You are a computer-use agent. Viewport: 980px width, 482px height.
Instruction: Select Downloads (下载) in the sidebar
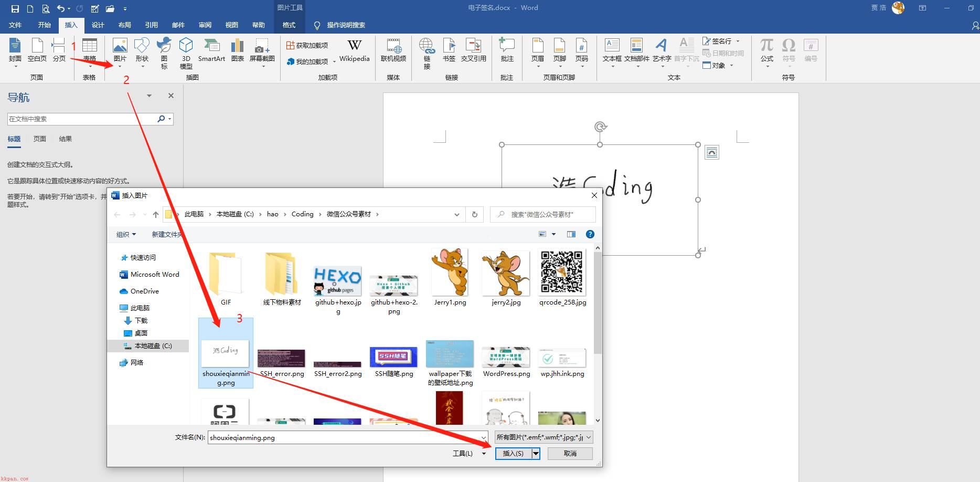[x=135, y=320]
